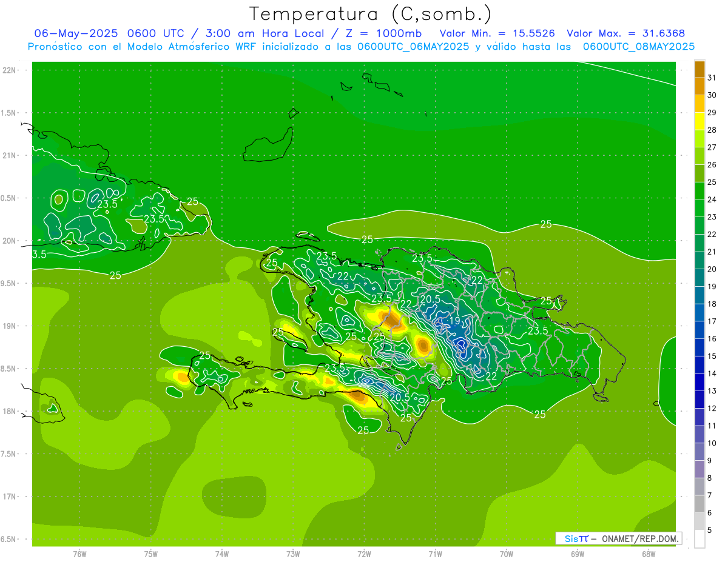Click the 8 label on the color scale

[710, 478]
